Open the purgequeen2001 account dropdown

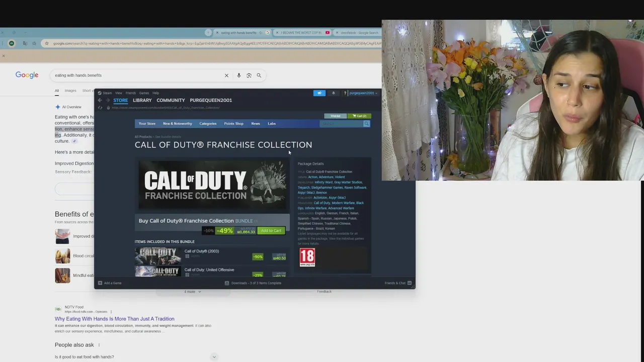click(363, 93)
